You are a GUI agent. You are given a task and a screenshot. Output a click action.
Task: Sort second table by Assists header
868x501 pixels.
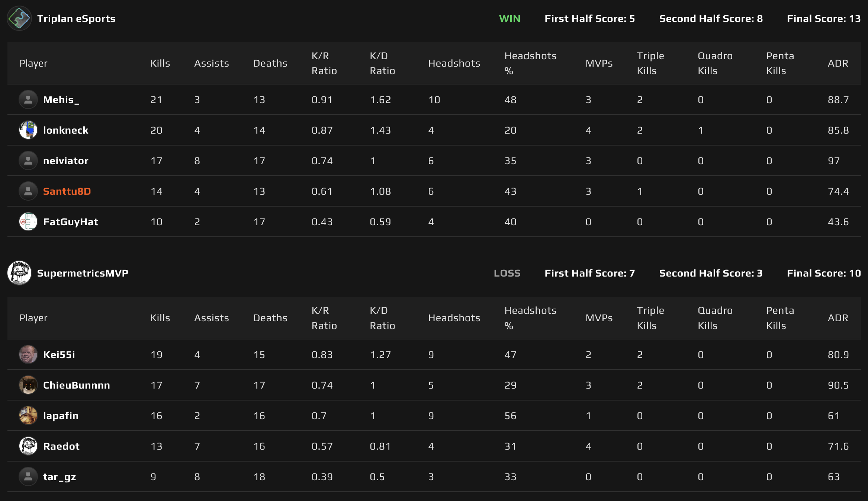[211, 318]
